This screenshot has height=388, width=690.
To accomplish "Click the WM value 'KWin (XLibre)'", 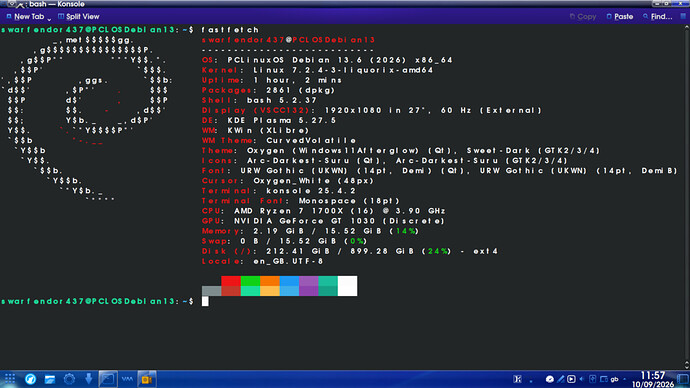I will pyautogui.click(x=268, y=131).
